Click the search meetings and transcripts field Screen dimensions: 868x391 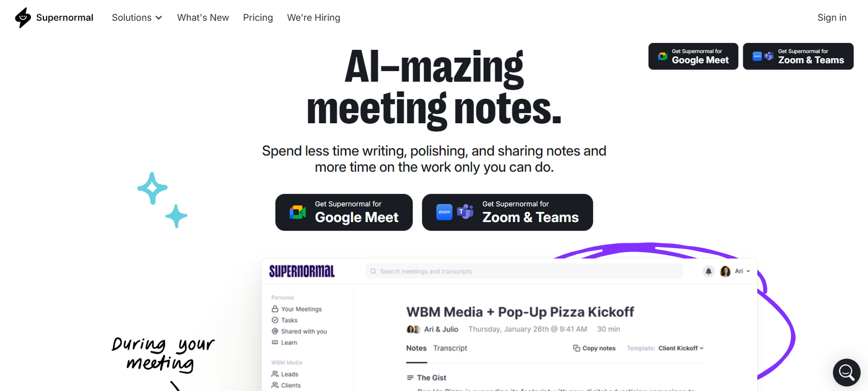pyautogui.click(x=524, y=272)
